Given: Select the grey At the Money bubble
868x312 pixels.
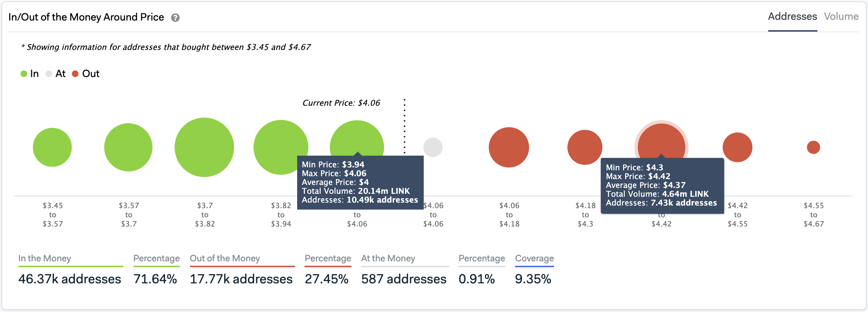Looking at the screenshot, I should coord(433,147).
